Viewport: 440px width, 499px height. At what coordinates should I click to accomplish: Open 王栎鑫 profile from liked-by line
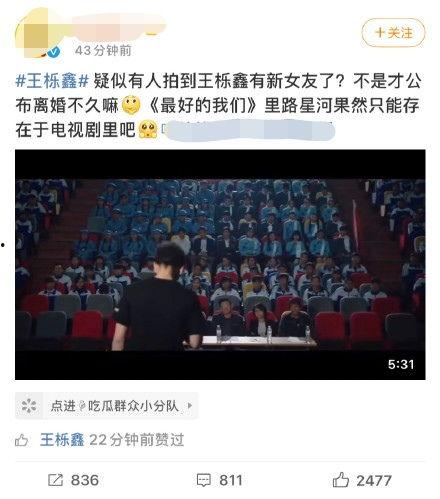(62, 440)
